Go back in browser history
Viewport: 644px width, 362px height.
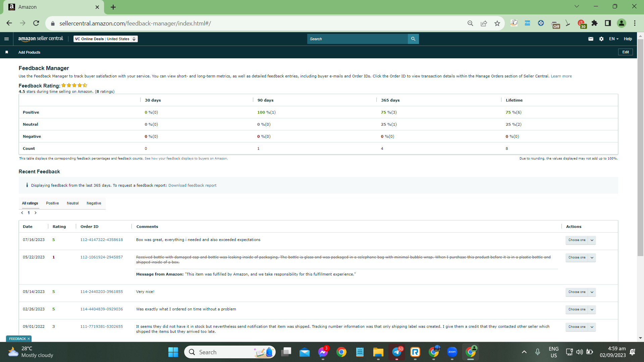9,23
